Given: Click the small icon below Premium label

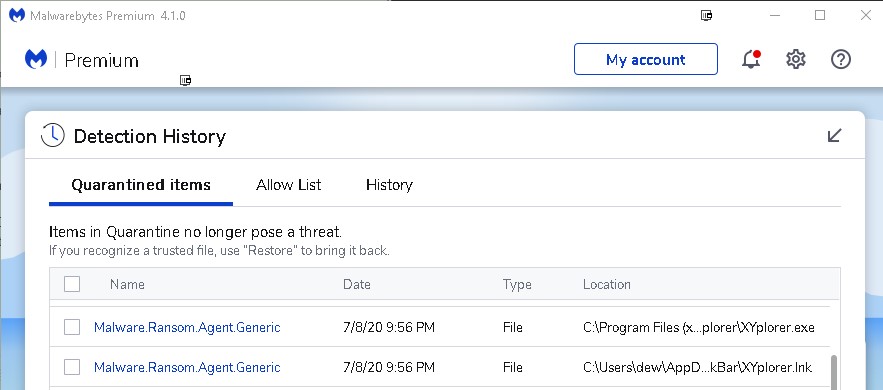Looking at the screenshot, I should click(185, 80).
